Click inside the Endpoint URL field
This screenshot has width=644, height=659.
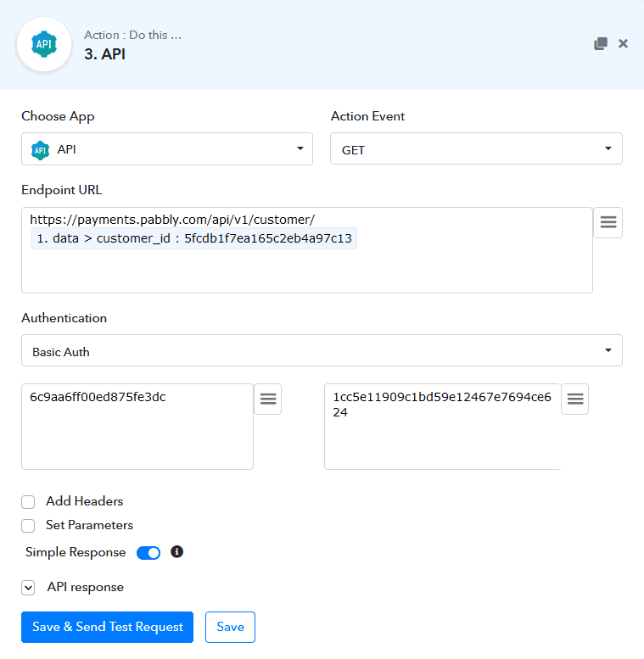[x=307, y=250]
